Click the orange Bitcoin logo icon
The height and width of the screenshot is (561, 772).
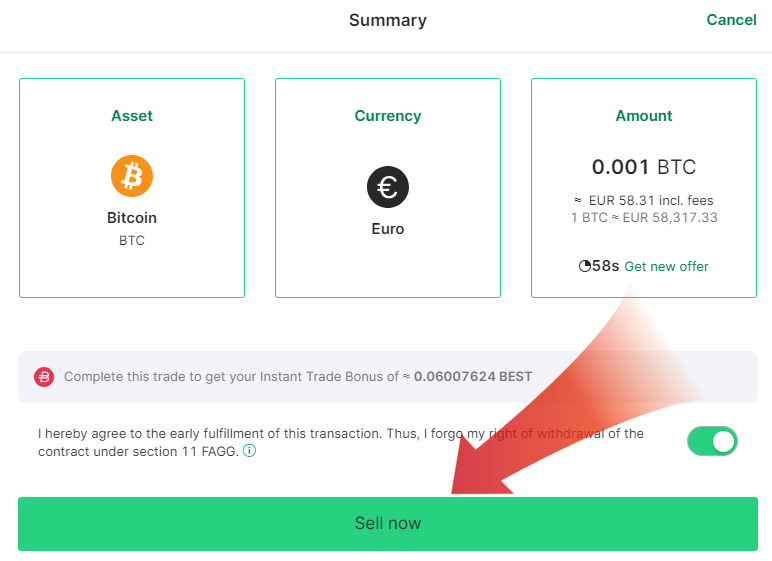click(x=132, y=177)
